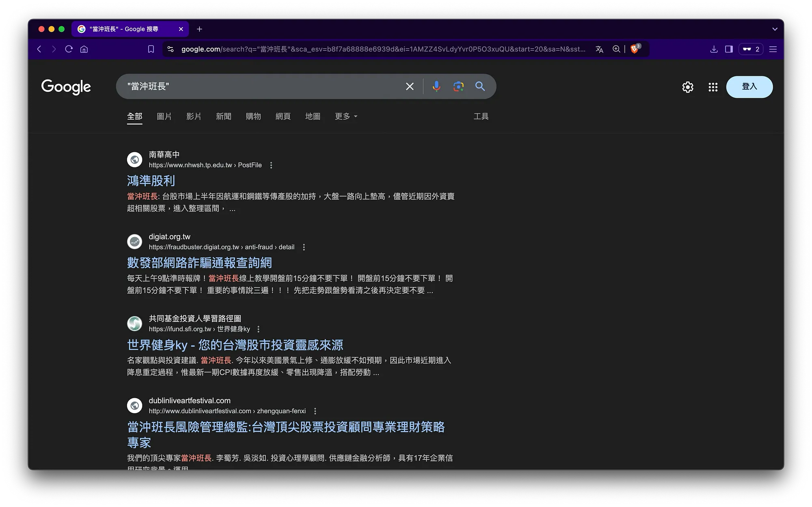This screenshot has height=507, width=812.
Task: Switch to the 影片 tab
Action: click(x=194, y=117)
